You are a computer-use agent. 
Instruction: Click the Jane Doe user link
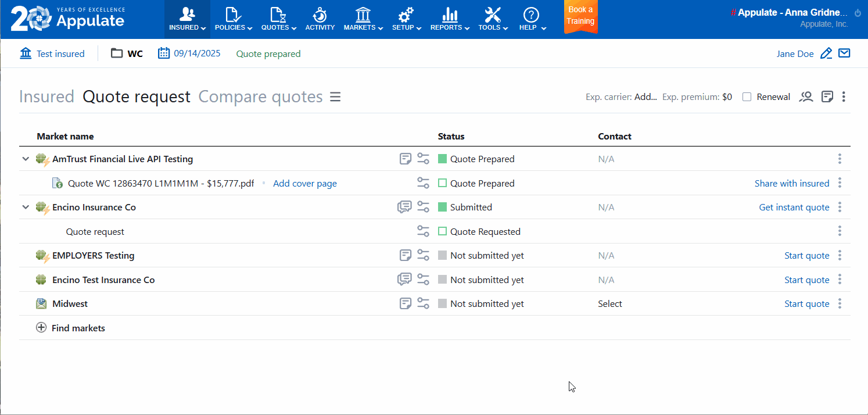[x=795, y=53]
